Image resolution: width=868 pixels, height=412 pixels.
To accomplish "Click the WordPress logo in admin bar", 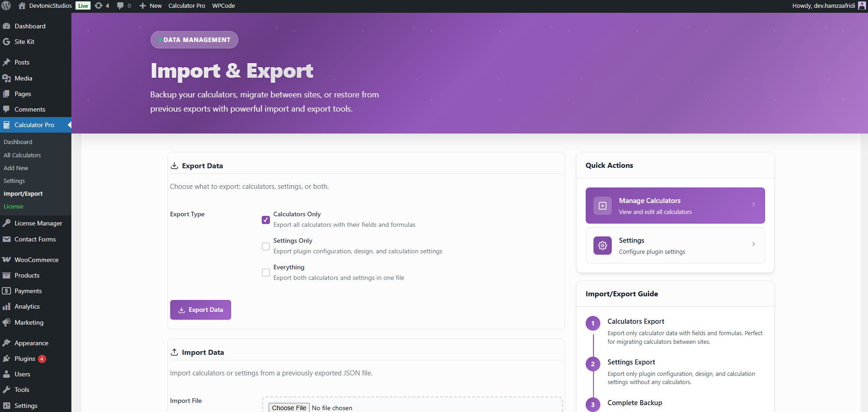I will [x=6, y=6].
